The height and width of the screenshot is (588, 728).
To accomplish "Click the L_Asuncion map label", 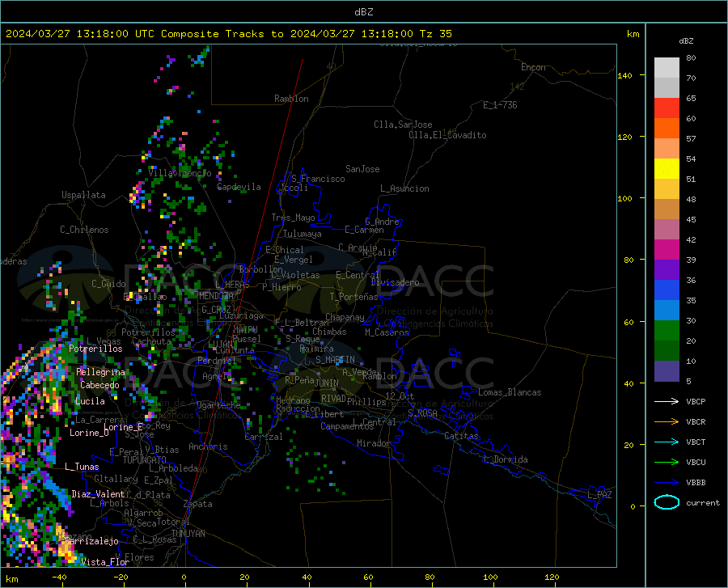I will pos(404,188).
